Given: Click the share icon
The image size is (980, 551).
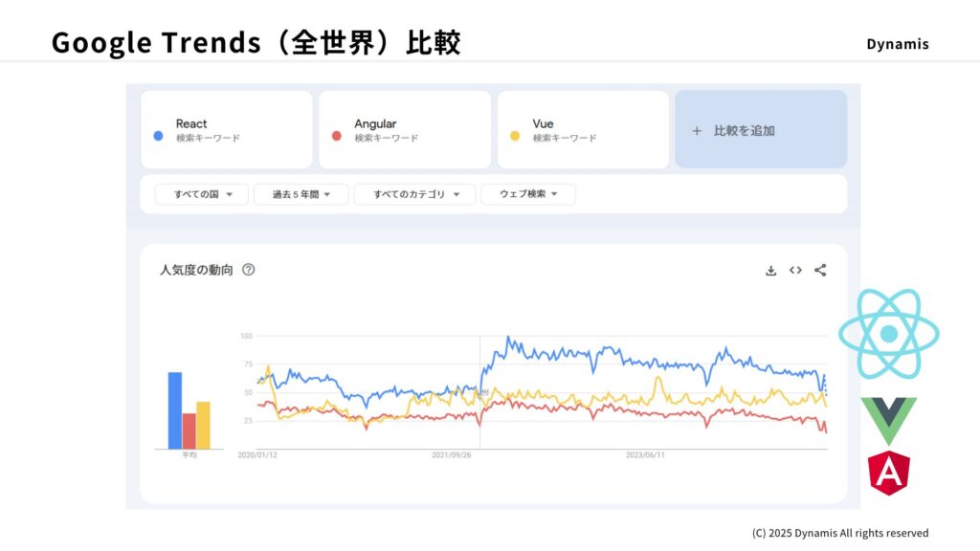Looking at the screenshot, I should point(820,271).
